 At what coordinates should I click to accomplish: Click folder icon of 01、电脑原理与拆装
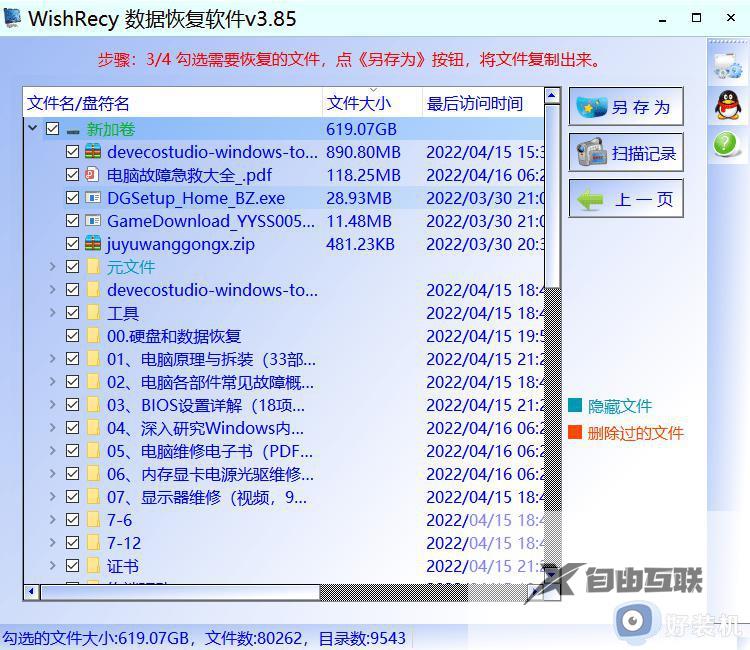coord(94,358)
